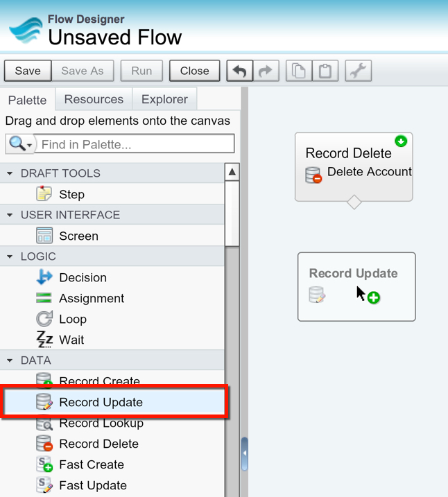Select the Screen element icon
Screen dimensions: 448x497
click(44, 236)
